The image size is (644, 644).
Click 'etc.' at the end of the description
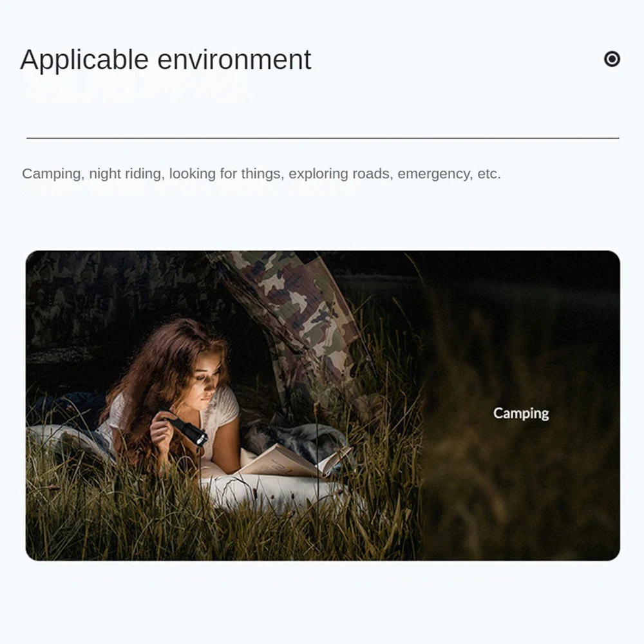pyautogui.click(x=489, y=174)
